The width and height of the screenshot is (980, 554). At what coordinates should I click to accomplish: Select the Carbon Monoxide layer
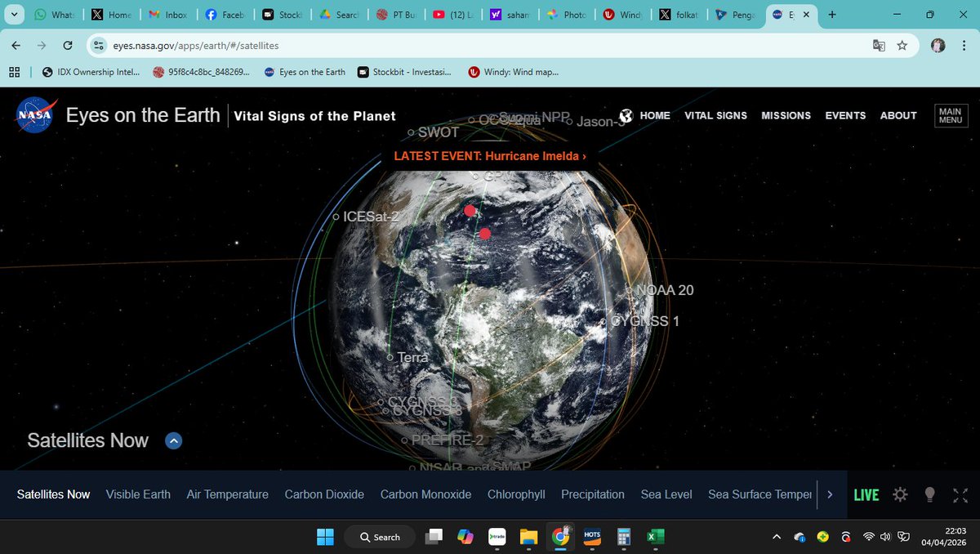pyautogui.click(x=425, y=494)
